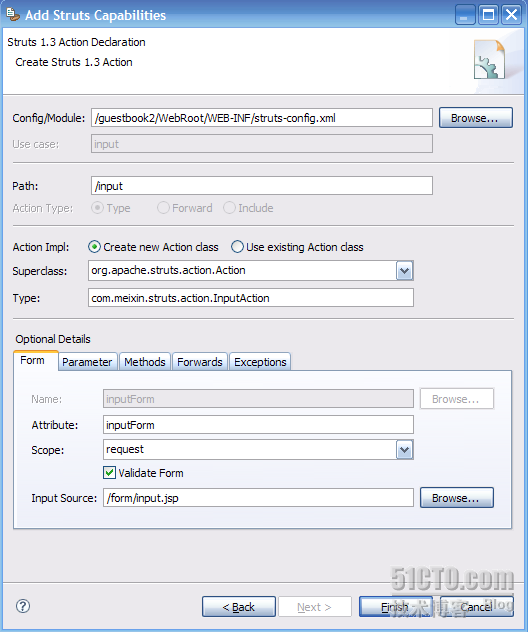
Task: Click the dialog title bar app icon
Action: pos(13,15)
